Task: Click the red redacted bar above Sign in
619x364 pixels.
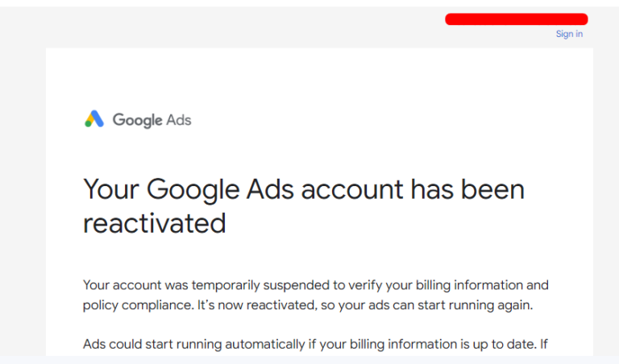Action: tap(516, 19)
